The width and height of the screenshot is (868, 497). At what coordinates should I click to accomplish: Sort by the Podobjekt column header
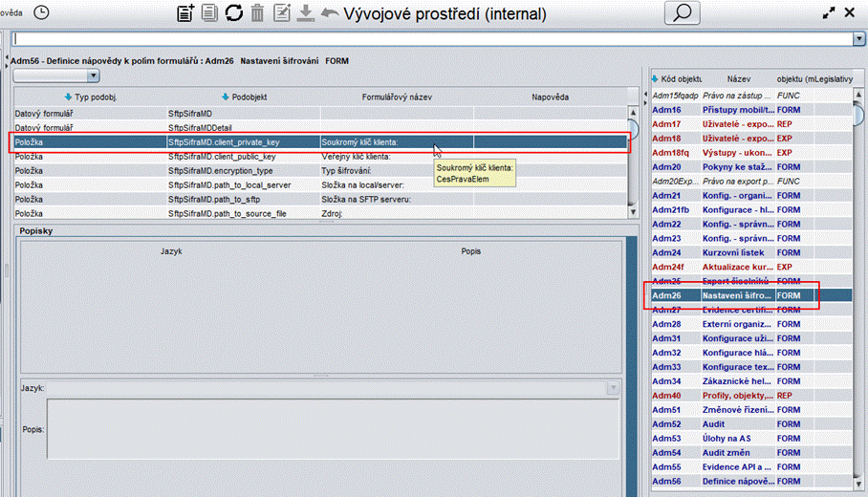point(244,97)
